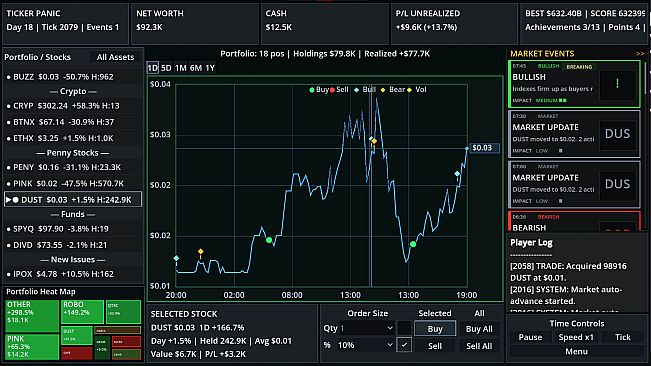Viewport: 651px width, 366px height.
Task: Open the All Assets tab
Action: click(115, 57)
